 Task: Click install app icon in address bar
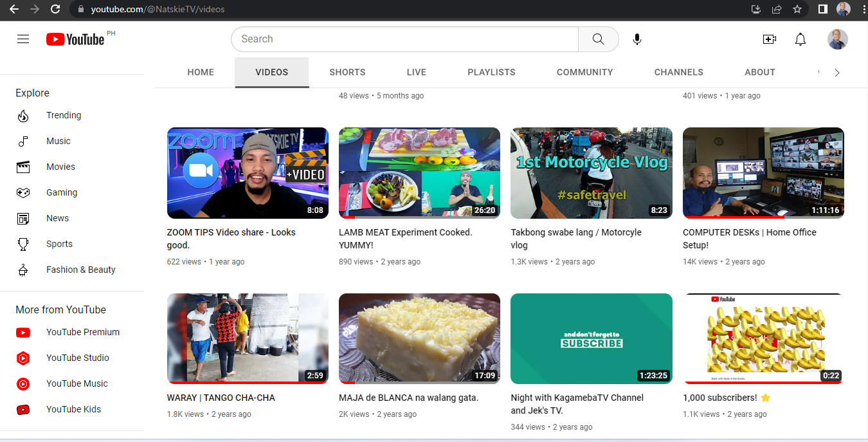756,9
